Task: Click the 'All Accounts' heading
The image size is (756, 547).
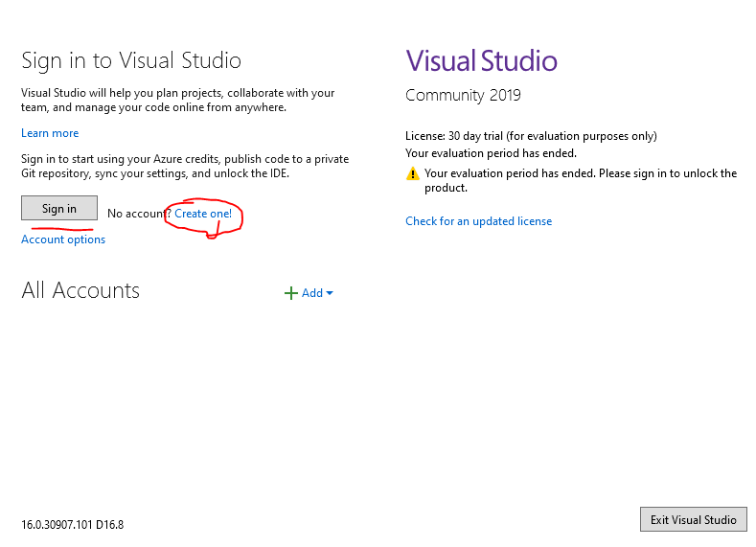Action: 80,290
